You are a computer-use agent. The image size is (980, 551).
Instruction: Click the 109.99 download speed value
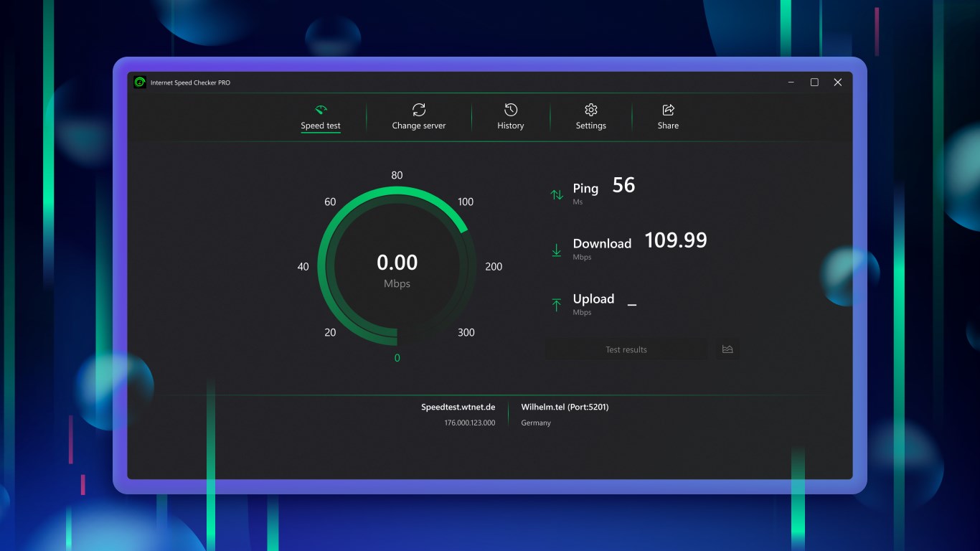[x=676, y=240]
